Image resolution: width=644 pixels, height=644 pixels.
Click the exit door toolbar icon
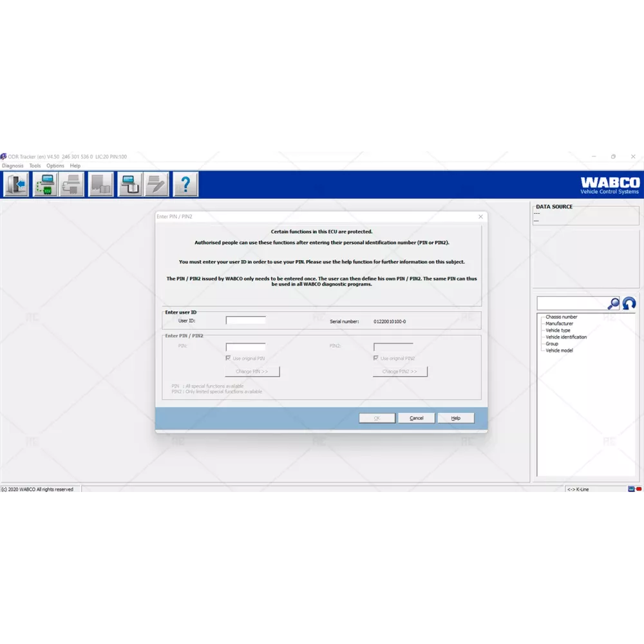click(16, 185)
